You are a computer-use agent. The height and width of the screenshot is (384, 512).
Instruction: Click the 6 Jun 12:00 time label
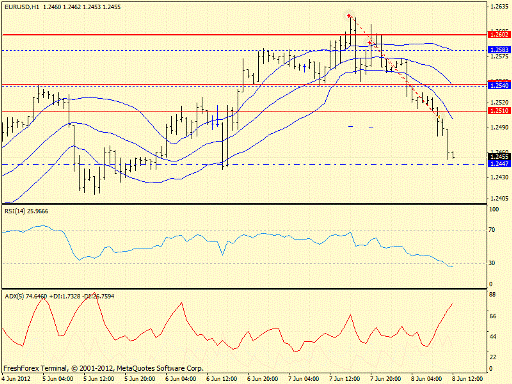[222, 379]
